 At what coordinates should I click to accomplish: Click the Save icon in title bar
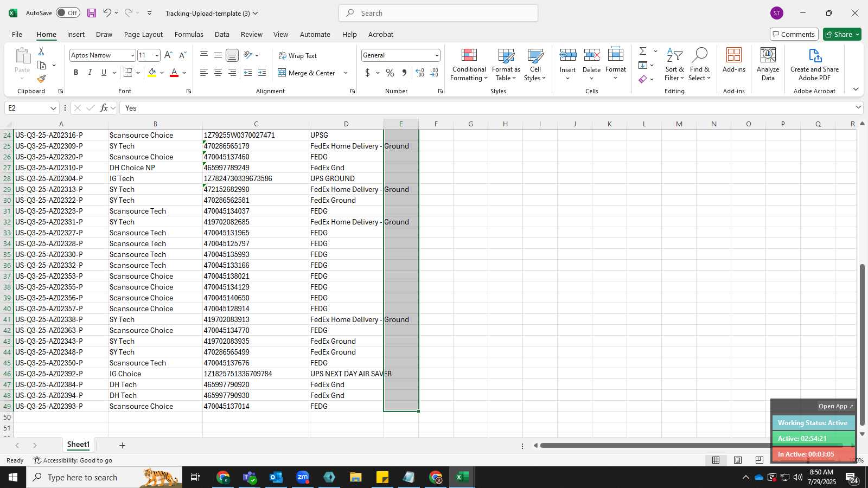coord(92,13)
